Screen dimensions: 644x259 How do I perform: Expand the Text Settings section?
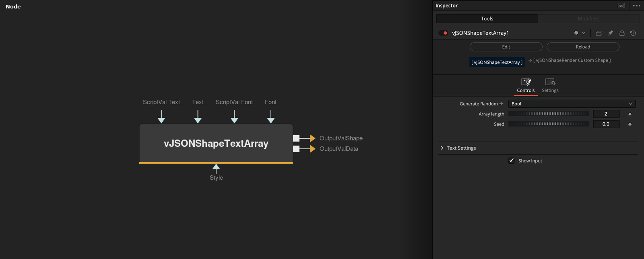coord(442,148)
